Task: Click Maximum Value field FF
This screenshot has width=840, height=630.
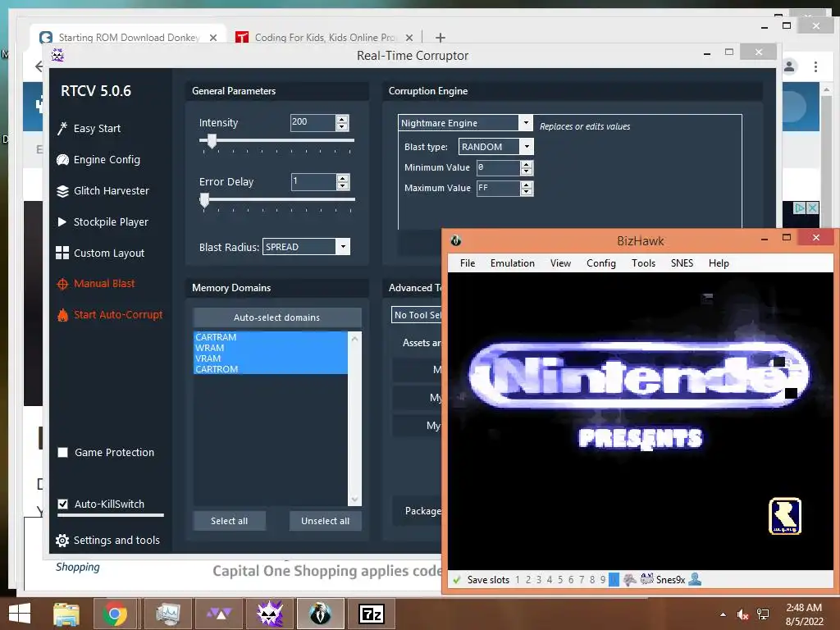Action: (x=498, y=188)
